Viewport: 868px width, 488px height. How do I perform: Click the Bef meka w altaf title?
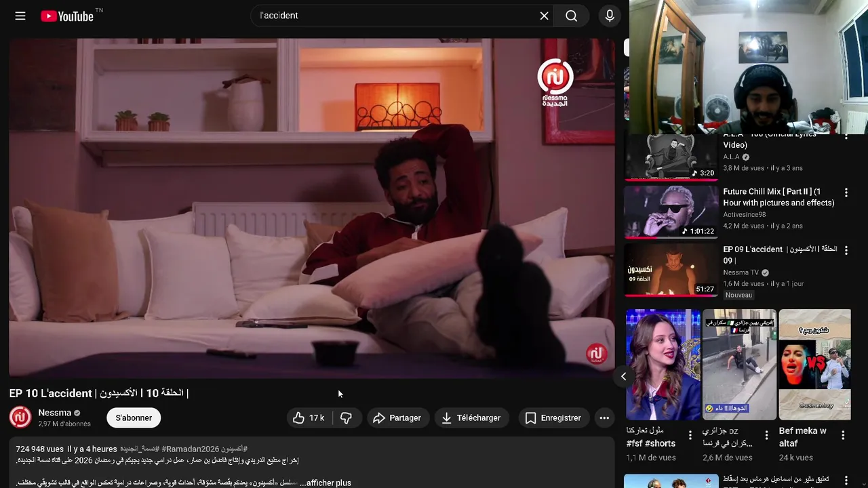click(x=803, y=437)
